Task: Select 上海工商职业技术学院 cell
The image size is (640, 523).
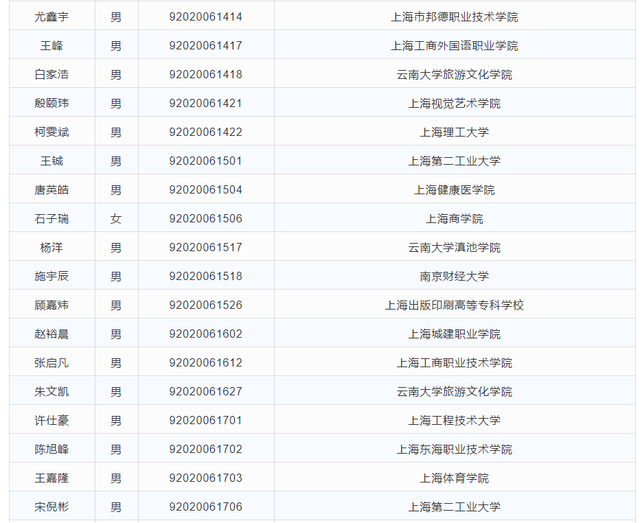Action: coord(454,363)
